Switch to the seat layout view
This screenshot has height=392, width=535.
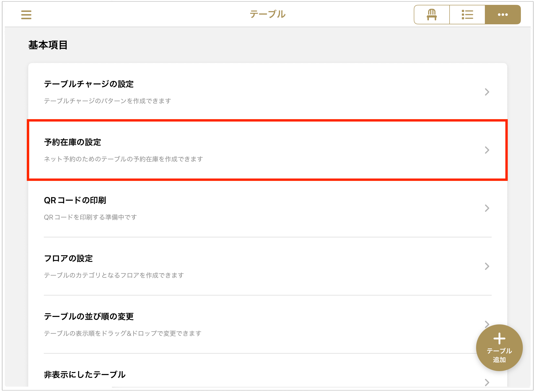coord(432,15)
